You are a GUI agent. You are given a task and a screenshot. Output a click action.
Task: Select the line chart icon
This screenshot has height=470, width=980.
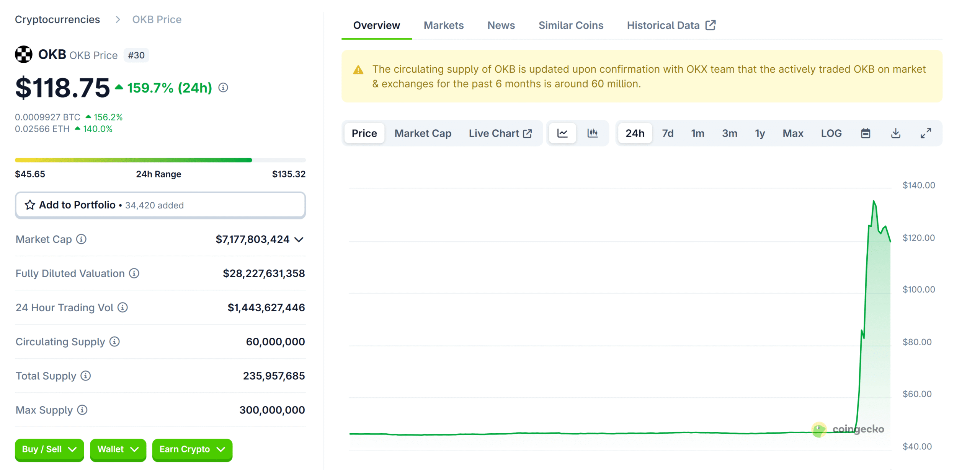pyautogui.click(x=562, y=133)
